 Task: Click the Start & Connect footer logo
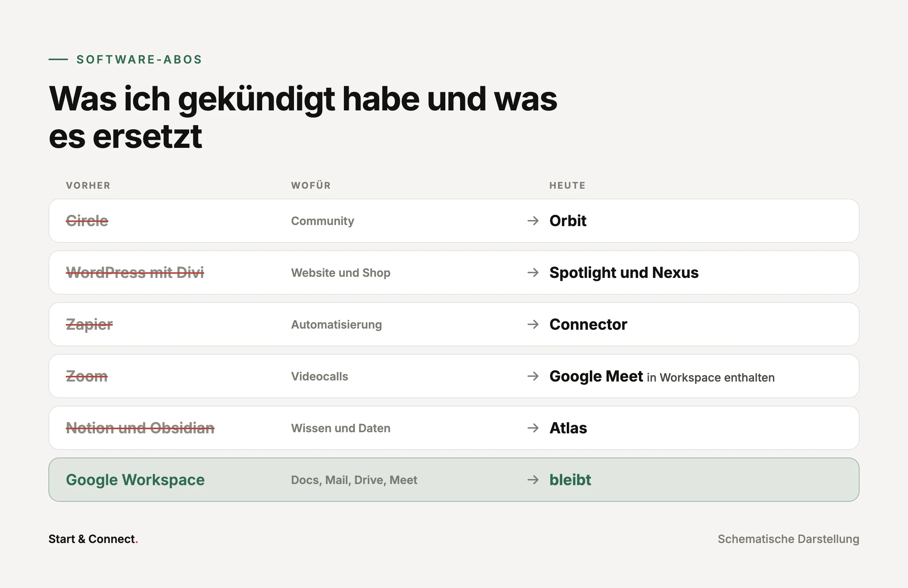click(93, 539)
